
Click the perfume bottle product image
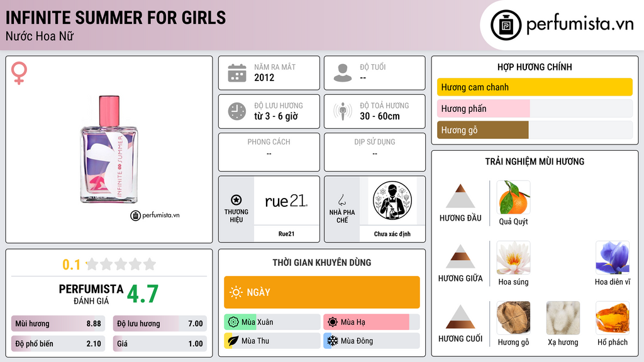pos(109,150)
